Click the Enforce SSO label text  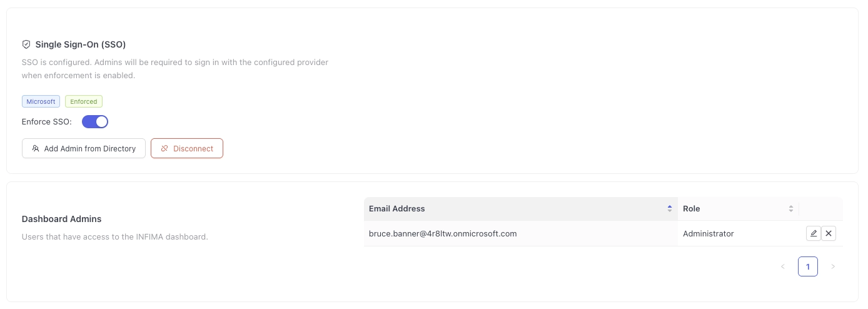[x=47, y=121]
